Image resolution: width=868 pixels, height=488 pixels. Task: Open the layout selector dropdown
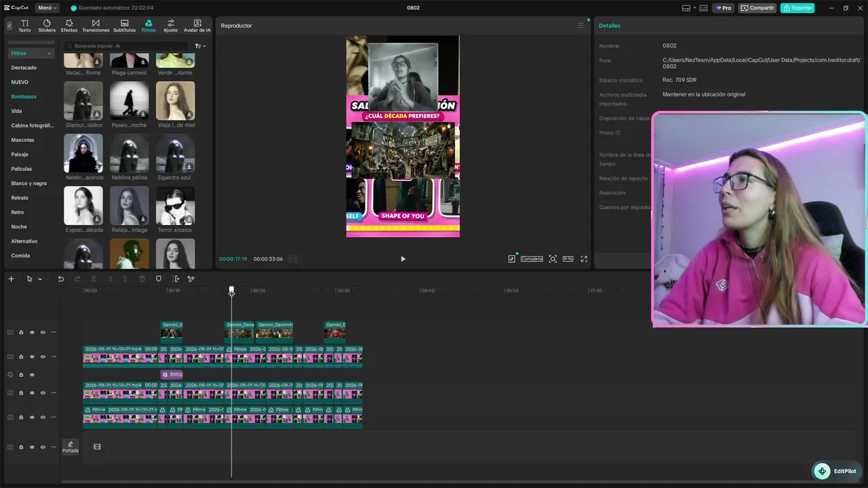pos(688,8)
